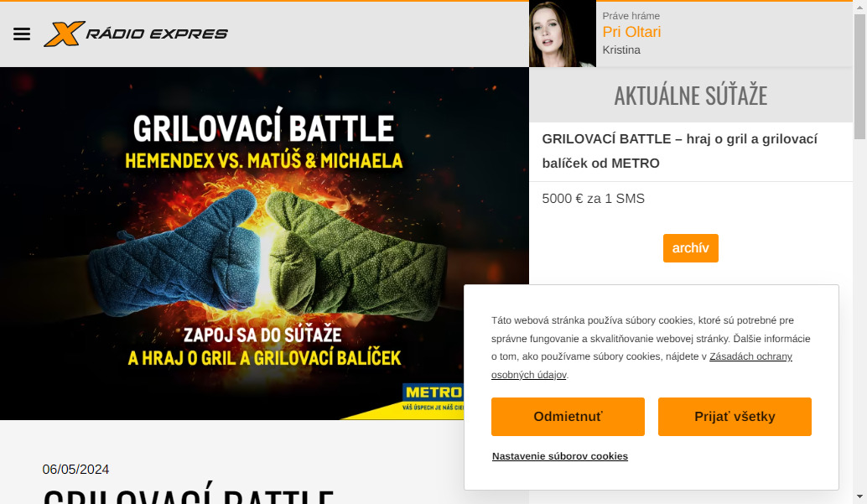The width and height of the screenshot is (867, 504).
Task: Open the Nastavenie súborov cookies settings
Action: 560,456
